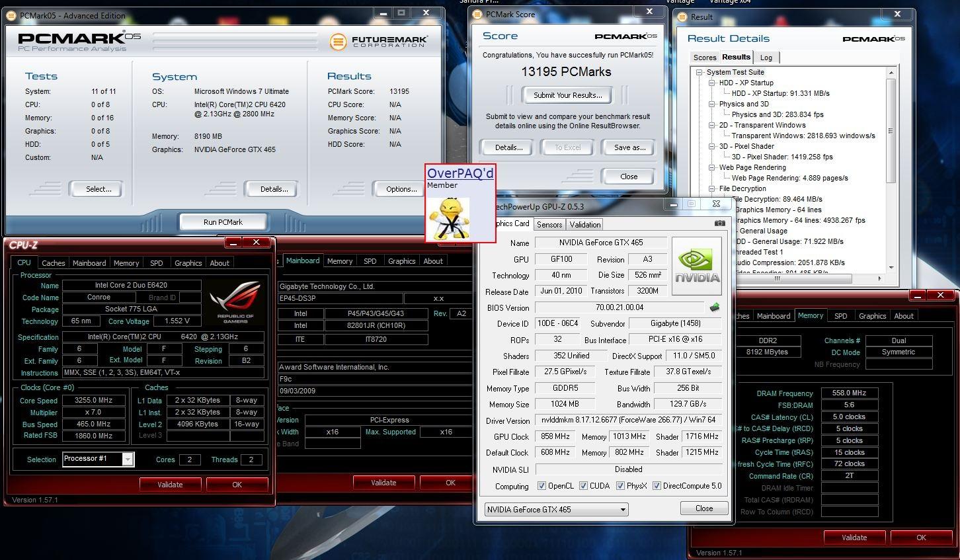This screenshot has height=560, width=960.
Task: Collapse the HDD - XP Startup node
Action: pyautogui.click(x=712, y=83)
